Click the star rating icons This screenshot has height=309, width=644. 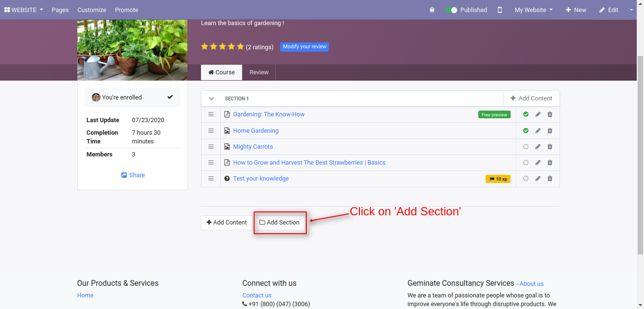pos(222,47)
